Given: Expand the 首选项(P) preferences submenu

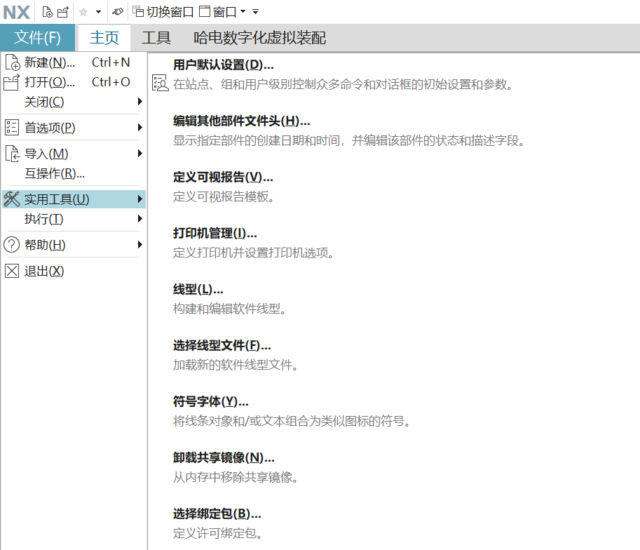Looking at the screenshot, I should click(73, 128).
